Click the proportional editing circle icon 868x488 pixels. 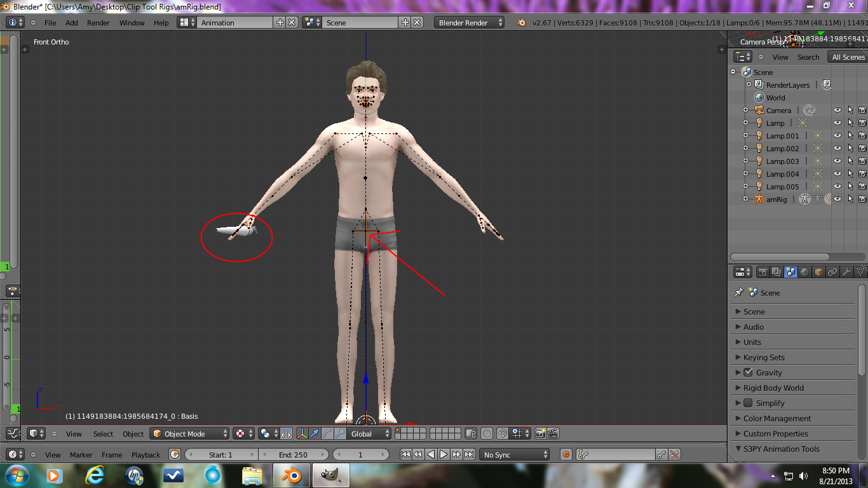coord(486,433)
